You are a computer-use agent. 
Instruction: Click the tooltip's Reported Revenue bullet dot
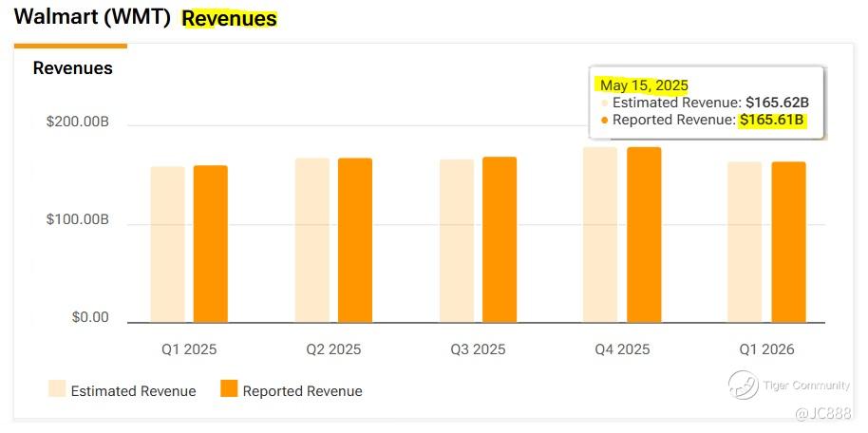click(605, 121)
